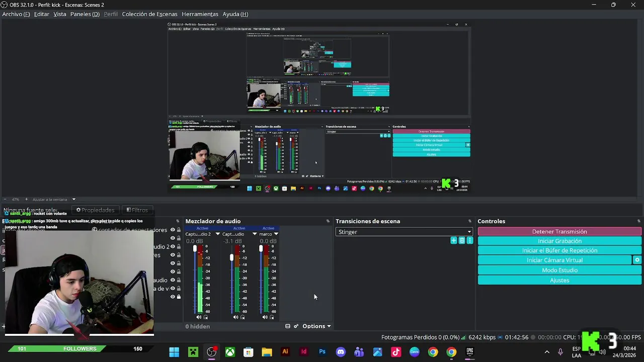This screenshot has width=644, height=362.
Task: Click the Capt...udio volume fader
Action: pyautogui.click(x=231, y=257)
